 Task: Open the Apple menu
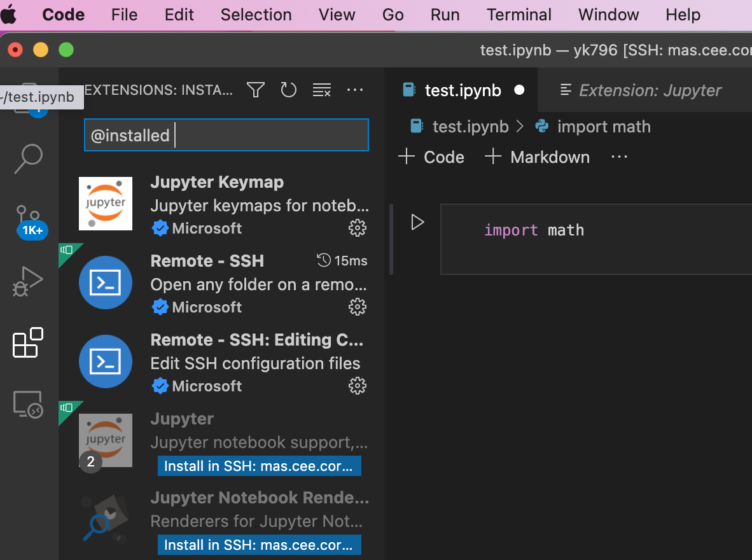(9, 15)
